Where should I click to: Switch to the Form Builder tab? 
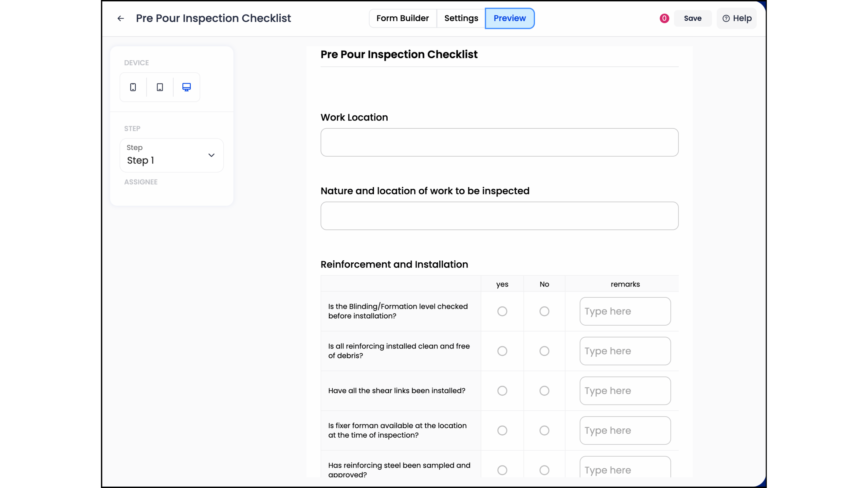(x=403, y=18)
